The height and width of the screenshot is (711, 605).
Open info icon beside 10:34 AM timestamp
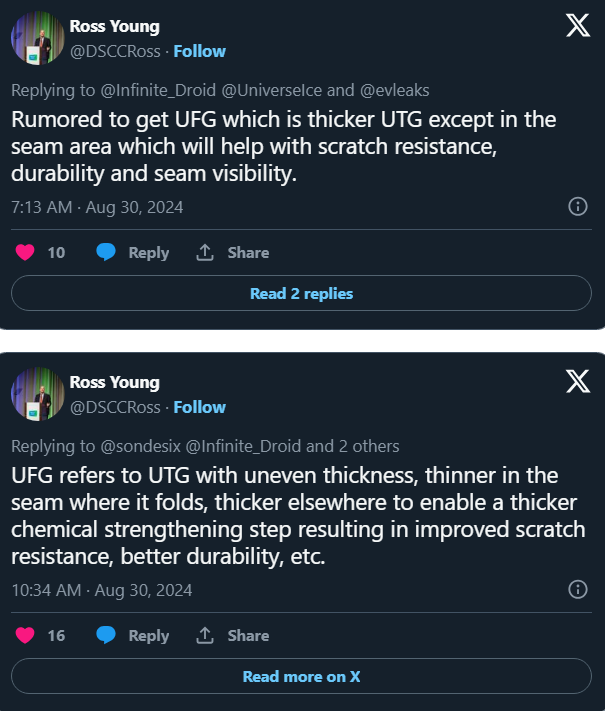click(578, 589)
